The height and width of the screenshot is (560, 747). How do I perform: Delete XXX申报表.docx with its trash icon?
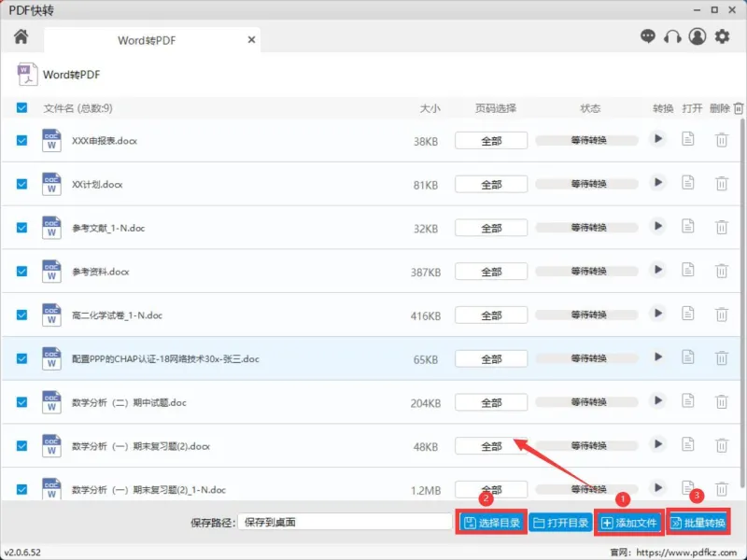(722, 140)
